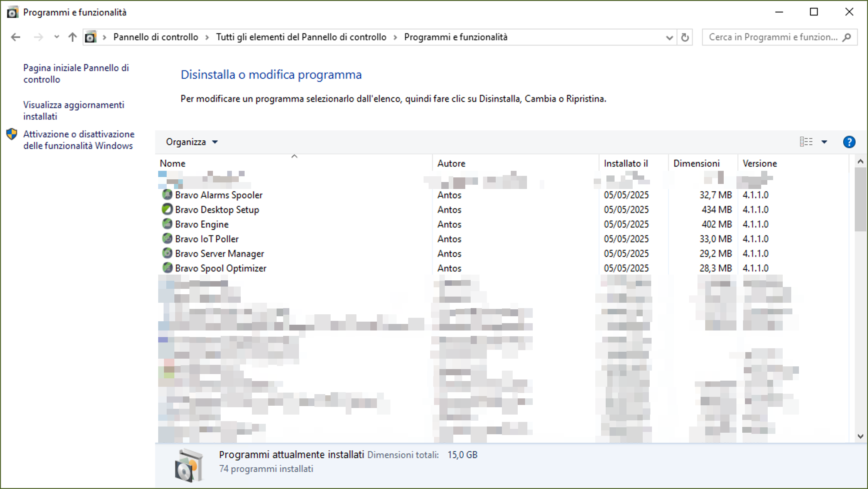Select 'Bravo Alarms Spooler' program name

click(219, 195)
